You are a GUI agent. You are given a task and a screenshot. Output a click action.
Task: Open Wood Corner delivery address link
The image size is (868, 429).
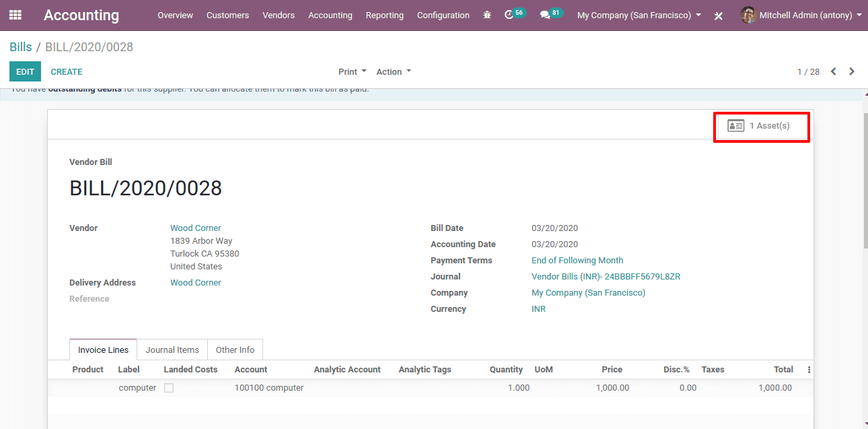[x=196, y=283]
